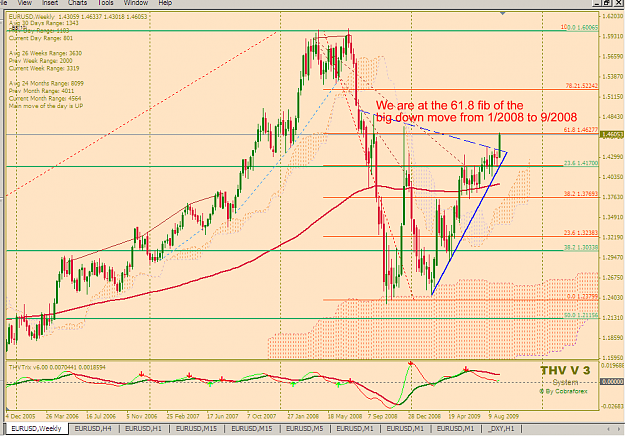Open the Insert menu
This screenshot has width=625, height=436.
(50, 3)
